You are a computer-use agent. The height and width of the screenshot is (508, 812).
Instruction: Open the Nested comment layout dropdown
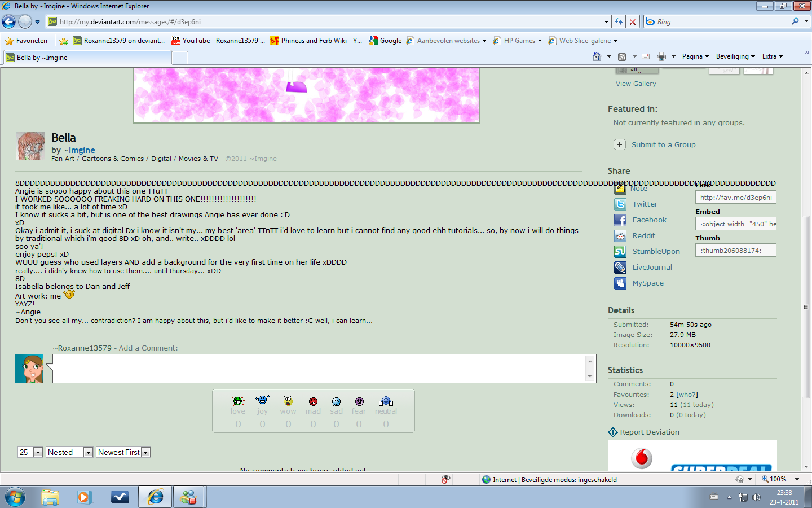pos(69,452)
